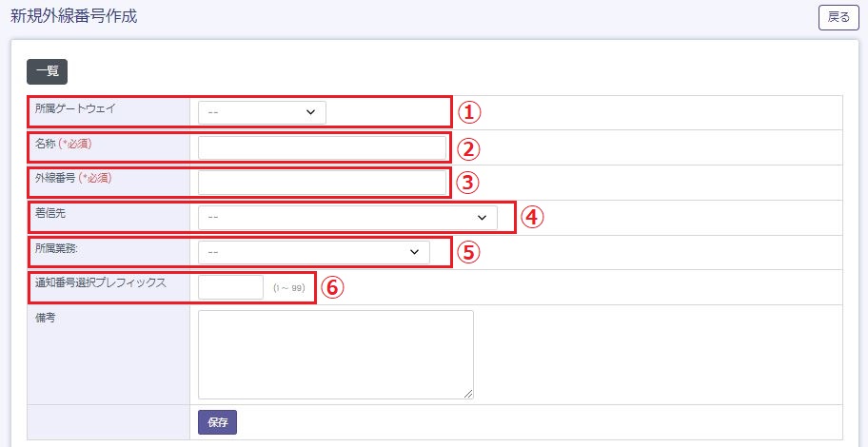The width and height of the screenshot is (868, 447).
Task: Click into the 外線番号 input field
Action: (x=322, y=183)
